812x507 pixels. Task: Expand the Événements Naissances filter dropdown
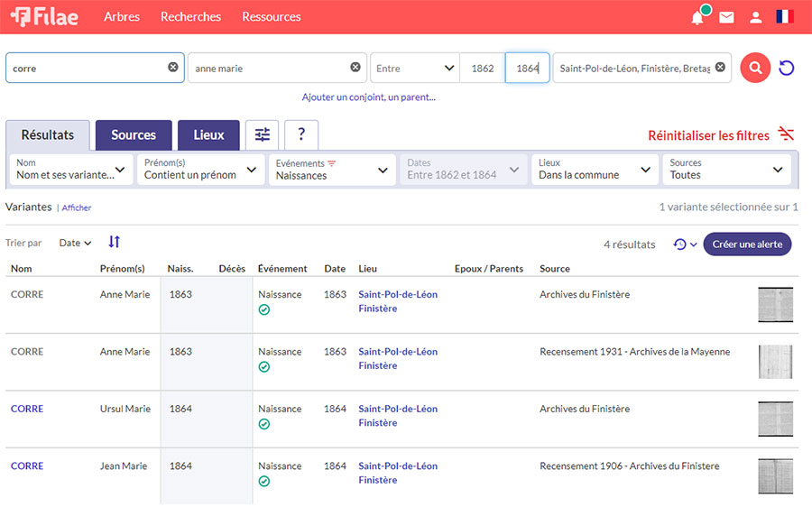coord(332,170)
